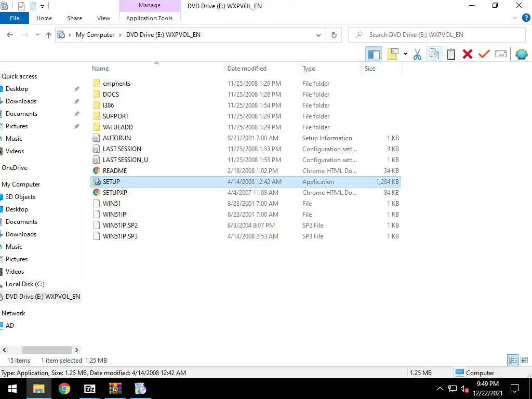Select the SETUP application icon

pos(97,181)
